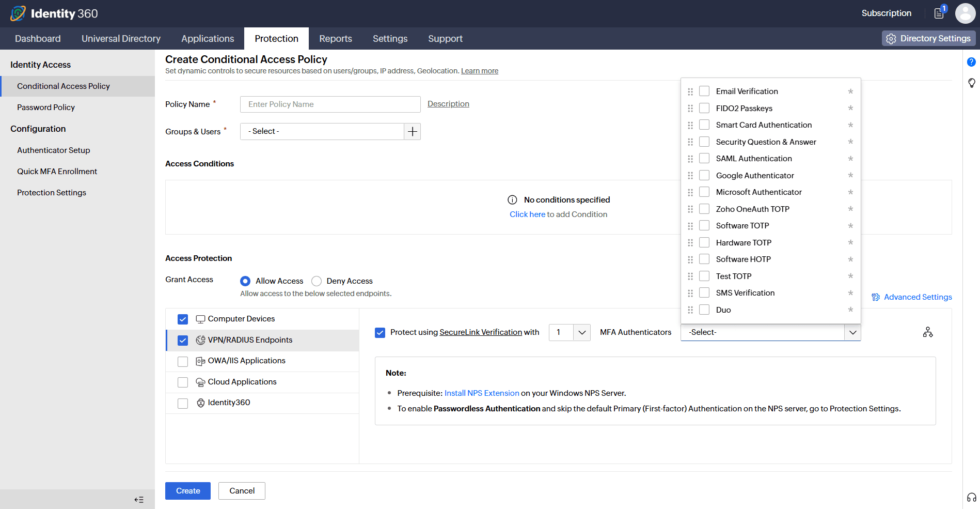
Task: Click the star icon for Hardware TOTP
Action: point(850,242)
